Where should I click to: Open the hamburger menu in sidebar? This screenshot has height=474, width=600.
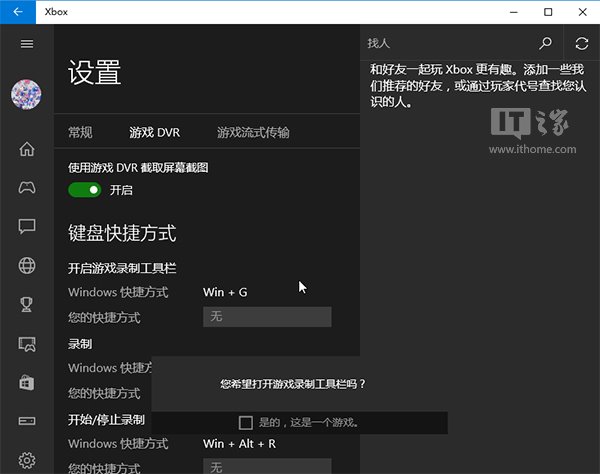pos(27,44)
